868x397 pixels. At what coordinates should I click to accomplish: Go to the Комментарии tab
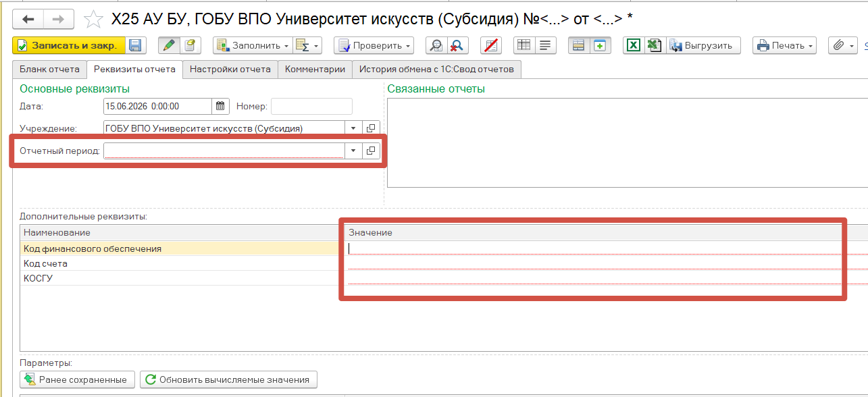[x=315, y=69]
